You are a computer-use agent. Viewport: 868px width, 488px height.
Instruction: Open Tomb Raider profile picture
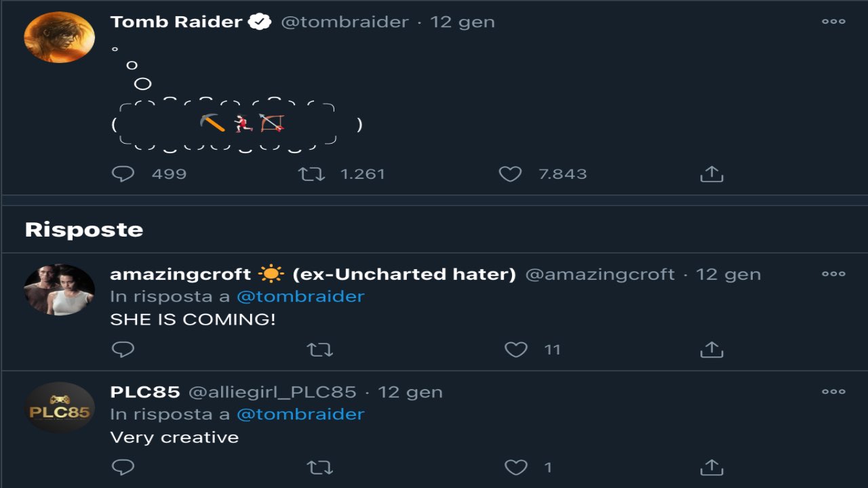(59, 37)
